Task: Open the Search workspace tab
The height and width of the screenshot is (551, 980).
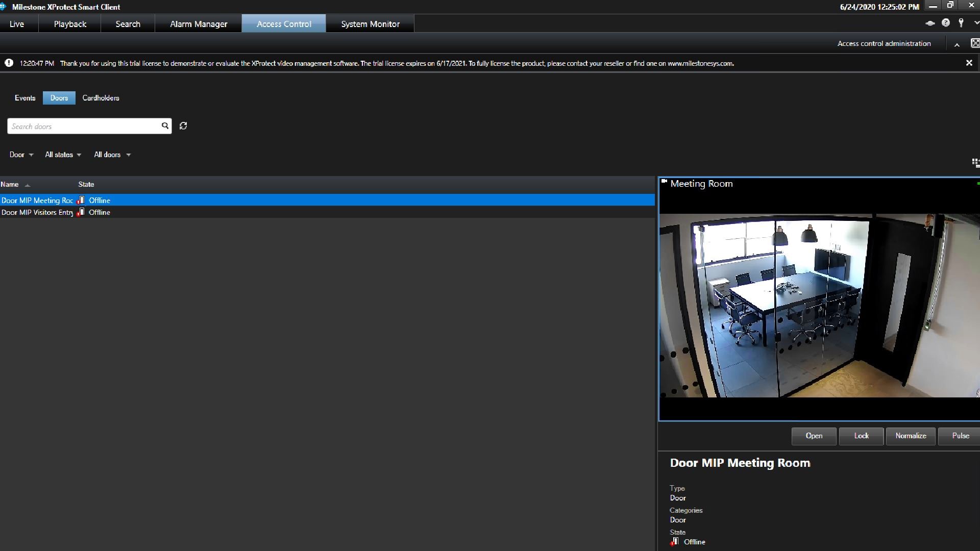Action: pos(128,24)
